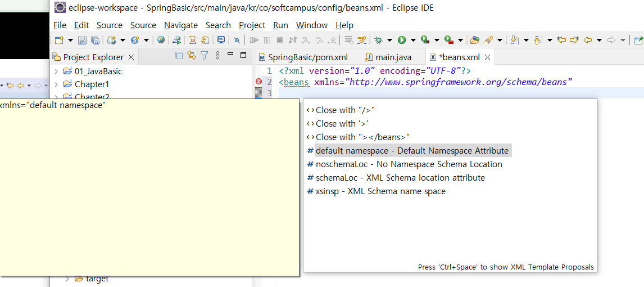
Task: Click the new dynamic web project globe icon
Action: (x=111, y=40)
